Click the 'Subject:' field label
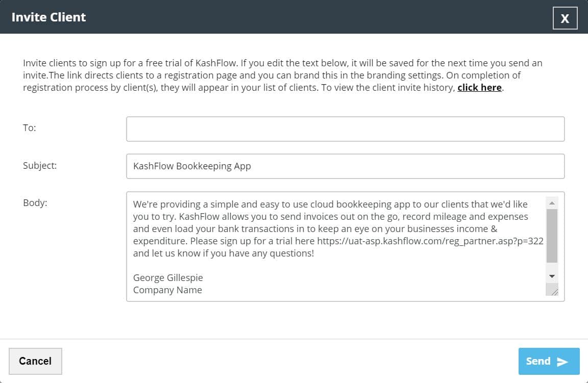 (x=40, y=166)
